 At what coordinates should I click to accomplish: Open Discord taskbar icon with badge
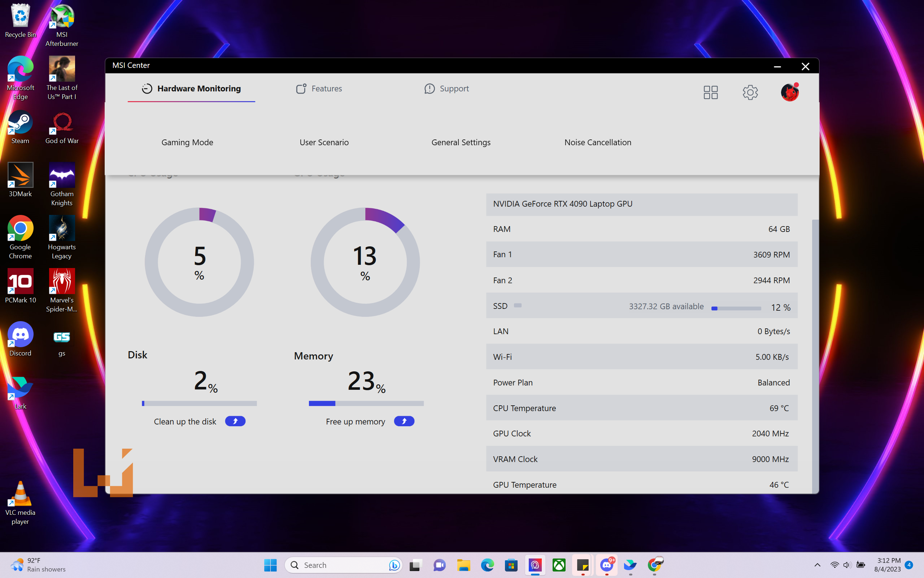607,565
